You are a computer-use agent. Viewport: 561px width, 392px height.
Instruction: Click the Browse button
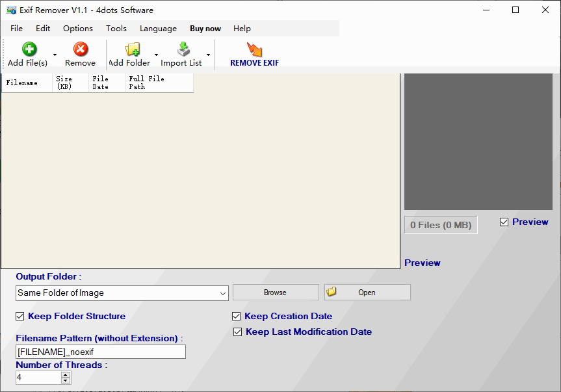coord(276,292)
